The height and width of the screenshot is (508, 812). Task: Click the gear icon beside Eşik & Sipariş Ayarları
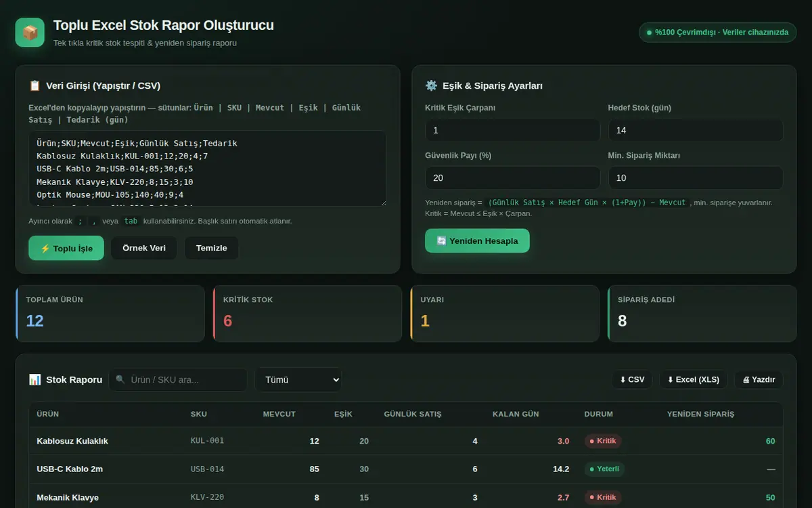click(431, 85)
